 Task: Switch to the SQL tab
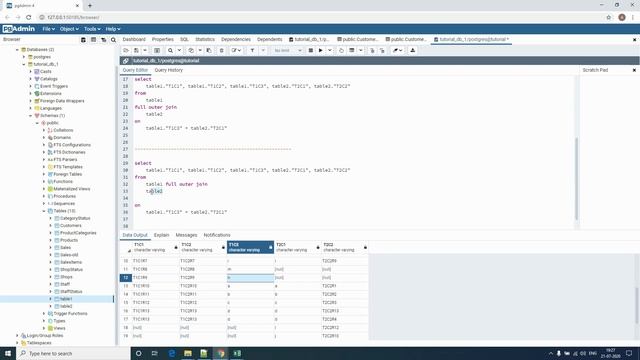pos(184,40)
